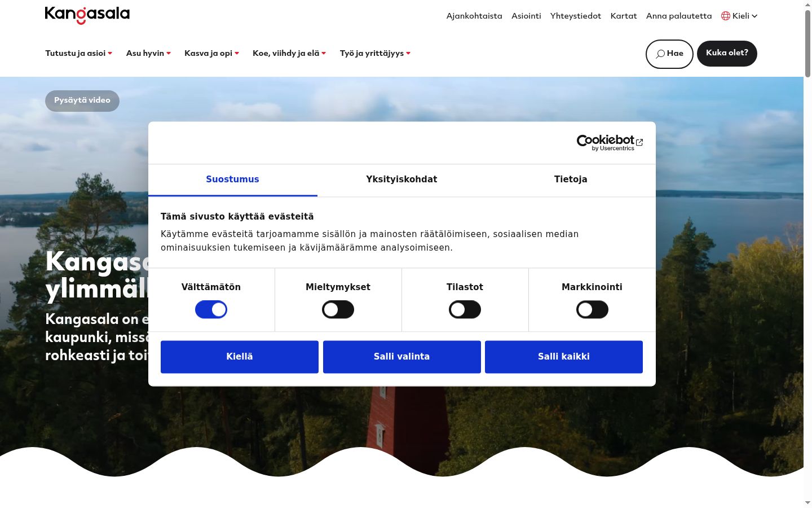The image size is (812, 508).
Task: Expand the Työ ja yrittäjyys menu
Action: (375, 53)
